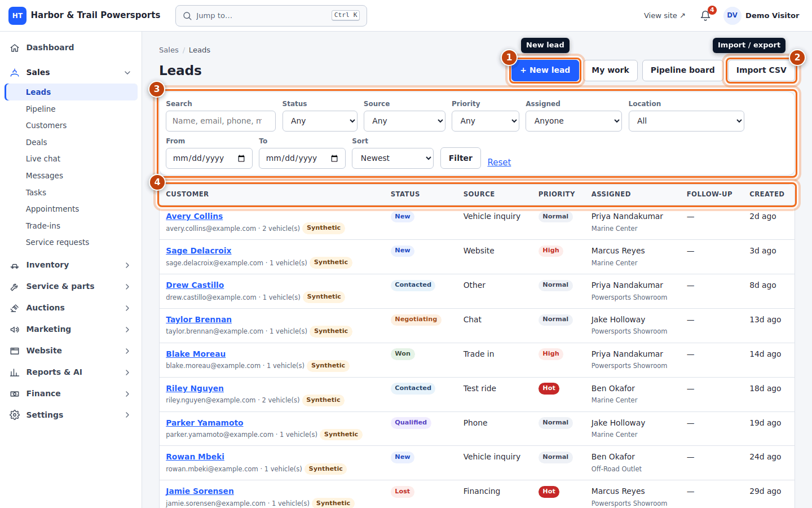Click the Reset link

pos(499,162)
